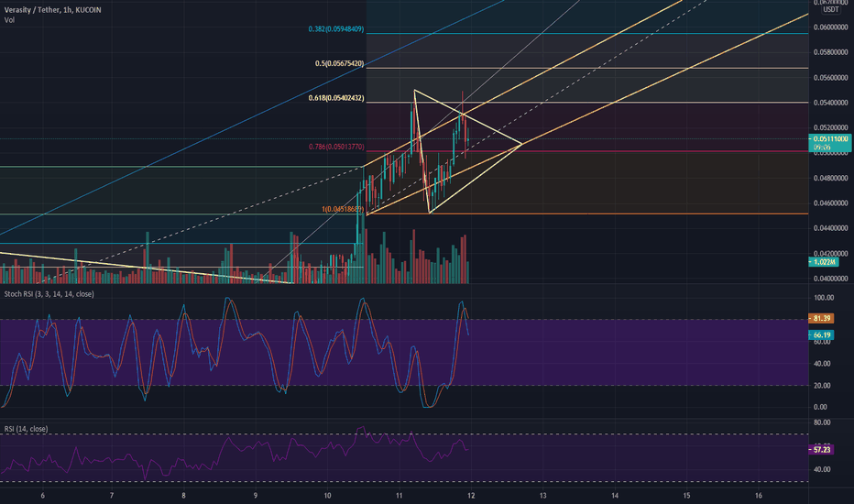Image resolution: width=854 pixels, height=504 pixels.
Task: Click the date label 7 on time axis
Action: 112,496
